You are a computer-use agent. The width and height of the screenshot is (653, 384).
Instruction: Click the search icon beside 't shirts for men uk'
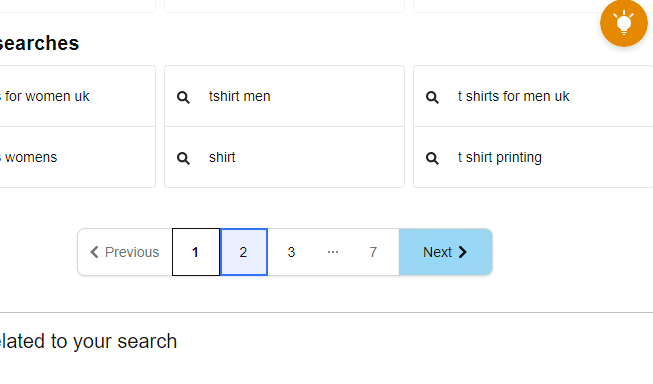coord(432,97)
